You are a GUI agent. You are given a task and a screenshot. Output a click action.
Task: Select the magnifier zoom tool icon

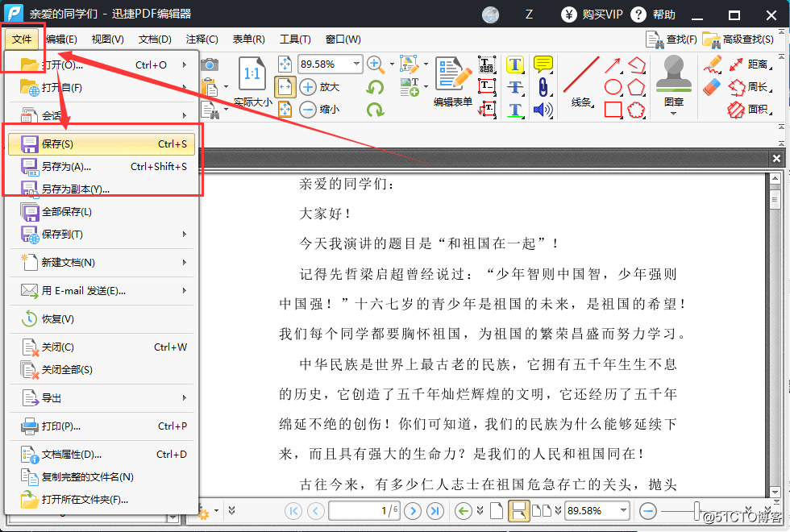[x=374, y=64]
